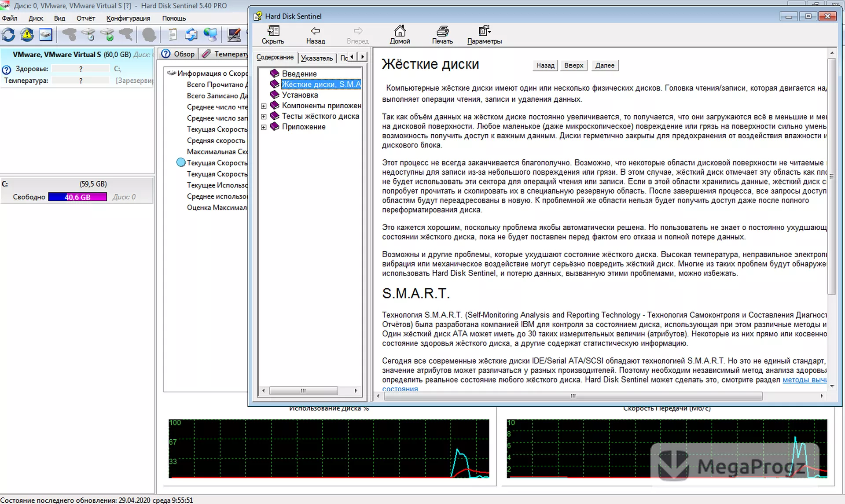Click the Использование диска % graph
Screen dimensions: 845x504
[329, 449]
